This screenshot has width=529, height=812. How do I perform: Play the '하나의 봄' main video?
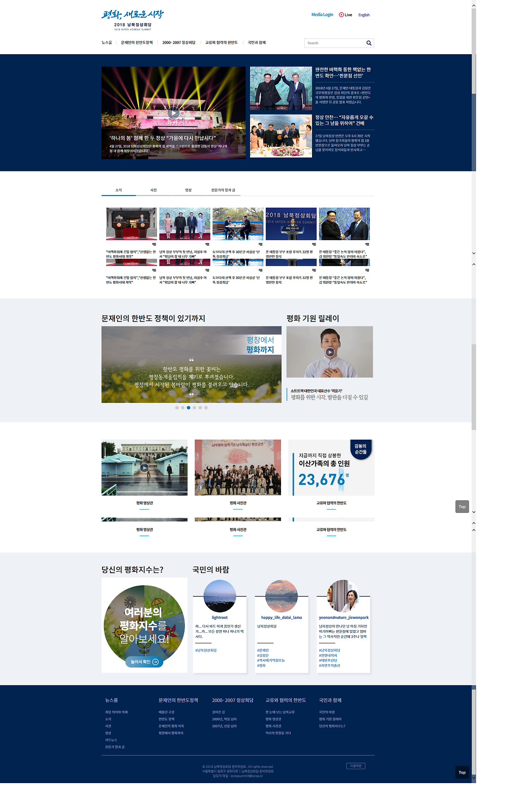(173, 113)
